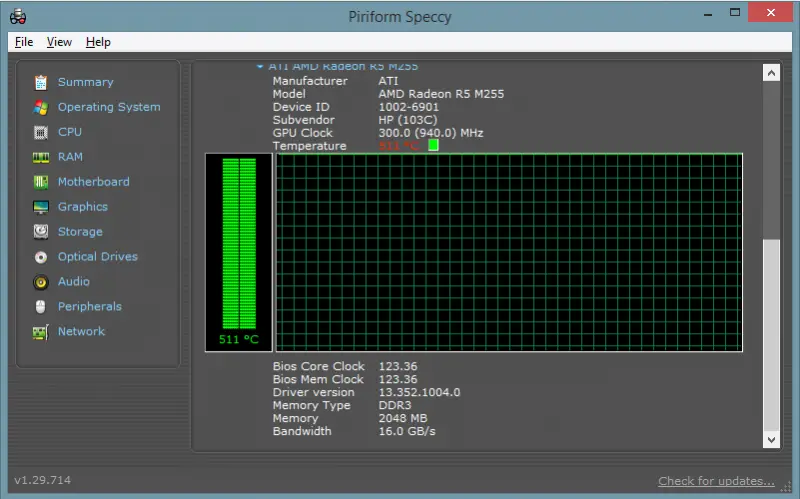This screenshot has width=800, height=499.
Task: Click the Summary sidebar icon
Action: point(41,82)
